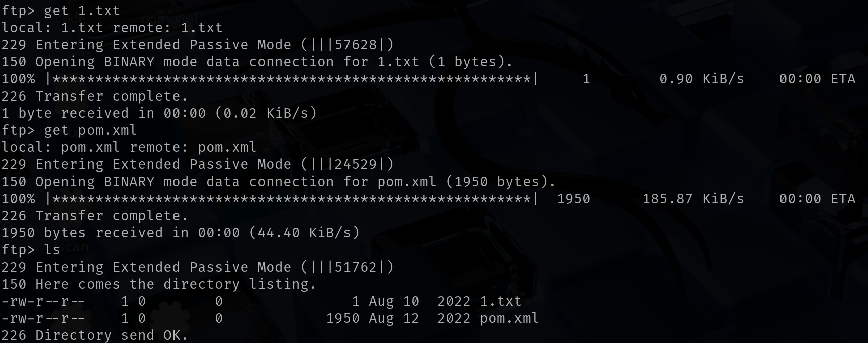Select the port number 24529

[356, 164]
